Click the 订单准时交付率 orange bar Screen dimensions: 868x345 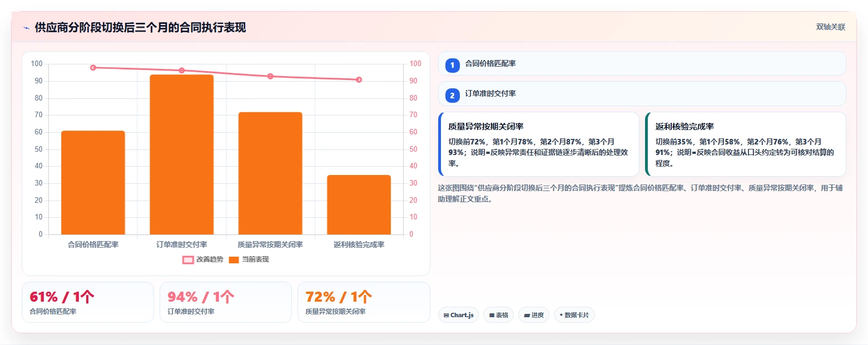click(182, 154)
